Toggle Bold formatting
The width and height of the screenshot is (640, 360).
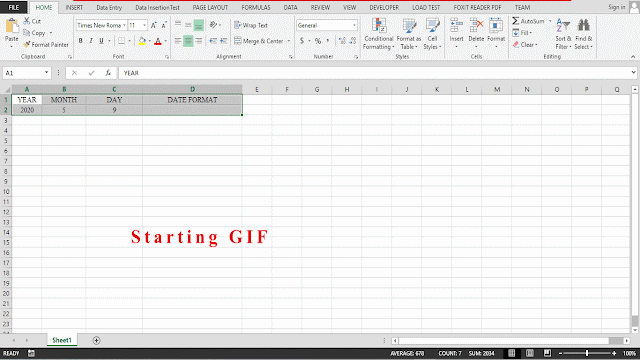coord(80,41)
